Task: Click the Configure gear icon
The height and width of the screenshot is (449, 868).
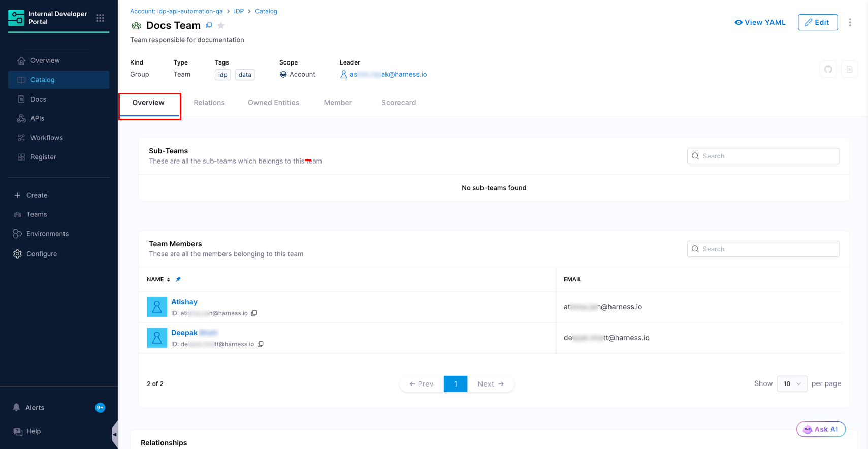Action: pyautogui.click(x=17, y=254)
